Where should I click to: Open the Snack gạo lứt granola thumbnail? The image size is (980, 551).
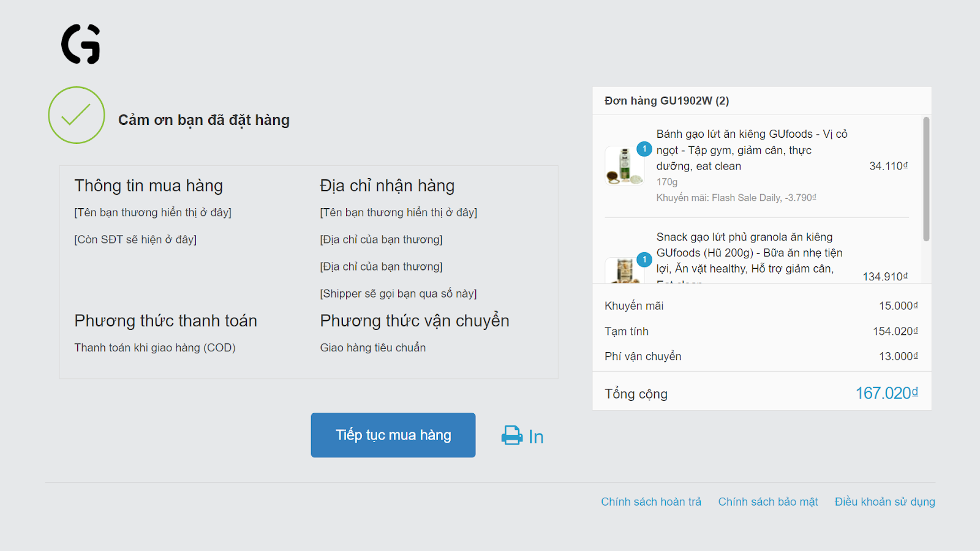click(624, 270)
